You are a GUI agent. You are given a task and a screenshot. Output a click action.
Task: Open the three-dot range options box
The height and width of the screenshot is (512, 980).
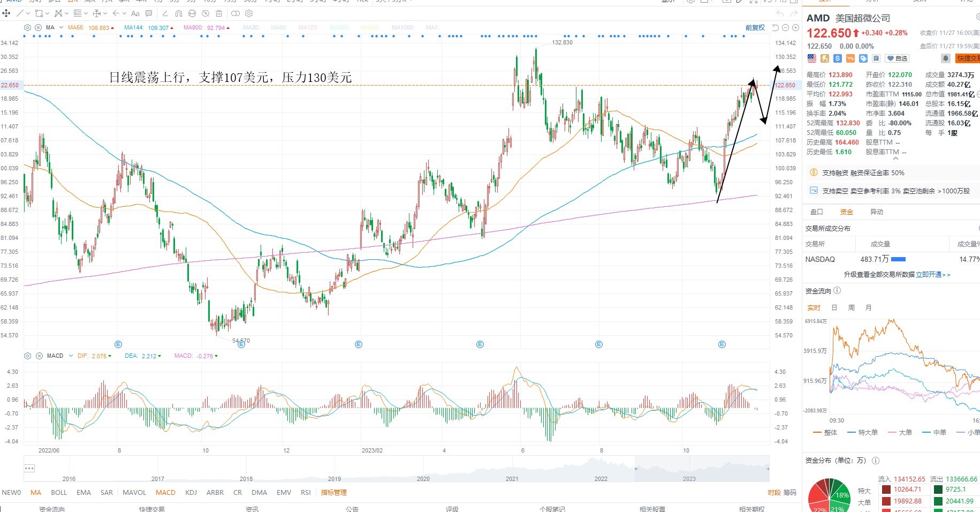click(29, 468)
